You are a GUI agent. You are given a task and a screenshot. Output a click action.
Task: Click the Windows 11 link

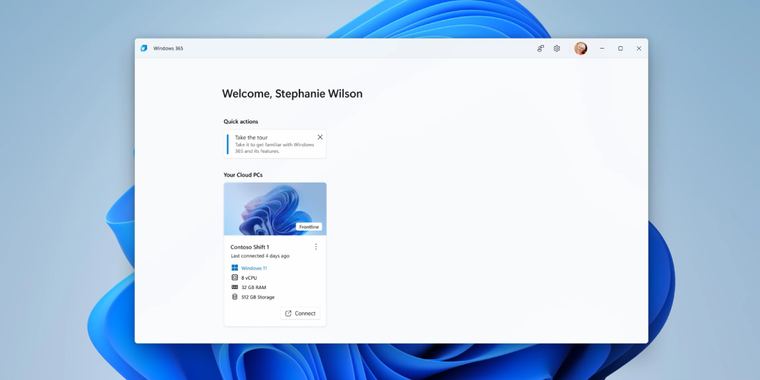tap(254, 268)
